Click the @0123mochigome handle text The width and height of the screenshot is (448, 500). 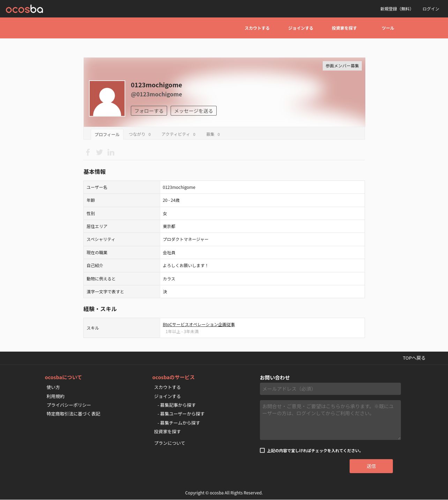point(156,94)
